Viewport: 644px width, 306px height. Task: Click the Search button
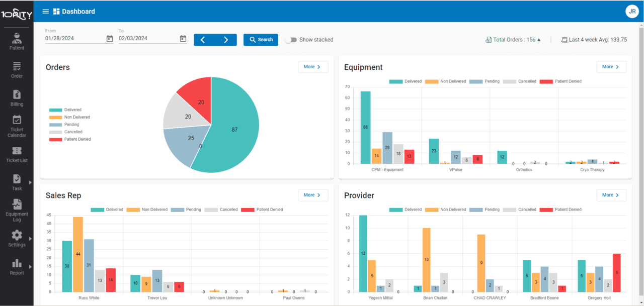coord(261,40)
